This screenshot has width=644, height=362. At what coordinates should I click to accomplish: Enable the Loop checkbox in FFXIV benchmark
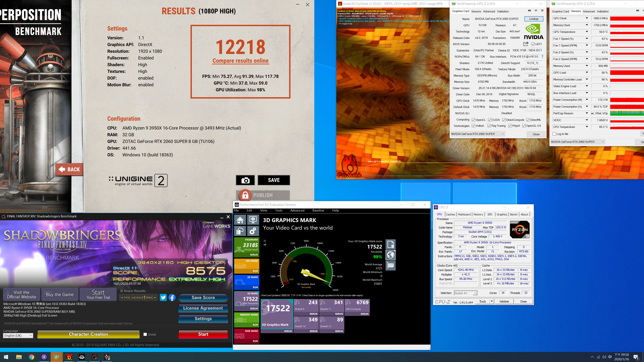(x=145, y=334)
